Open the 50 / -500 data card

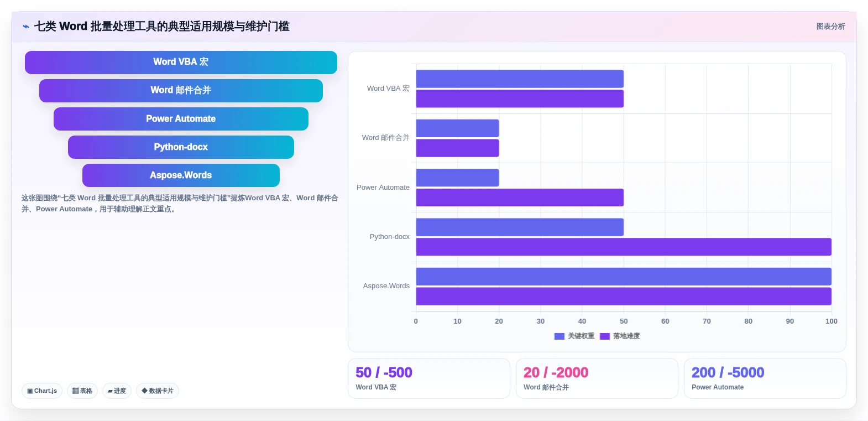[x=429, y=378]
